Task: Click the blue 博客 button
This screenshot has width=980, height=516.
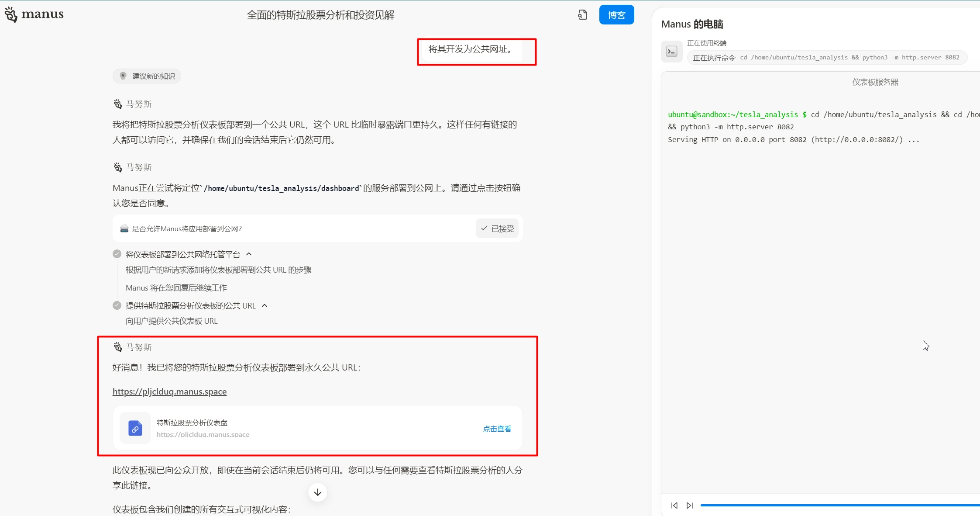Action: pyautogui.click(x=616, y=15)
